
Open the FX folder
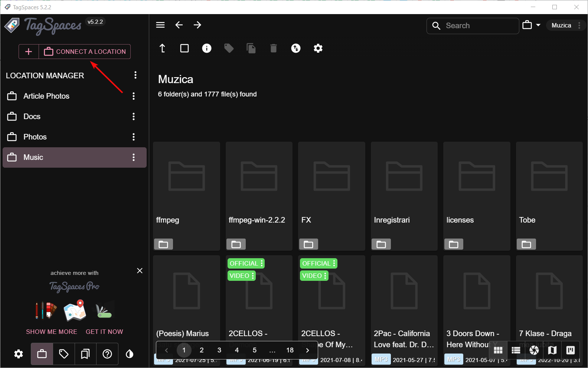click(331, 196)
